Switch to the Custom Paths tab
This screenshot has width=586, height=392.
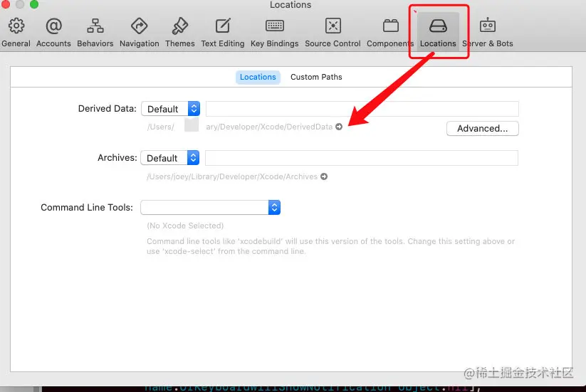(316, 77)
